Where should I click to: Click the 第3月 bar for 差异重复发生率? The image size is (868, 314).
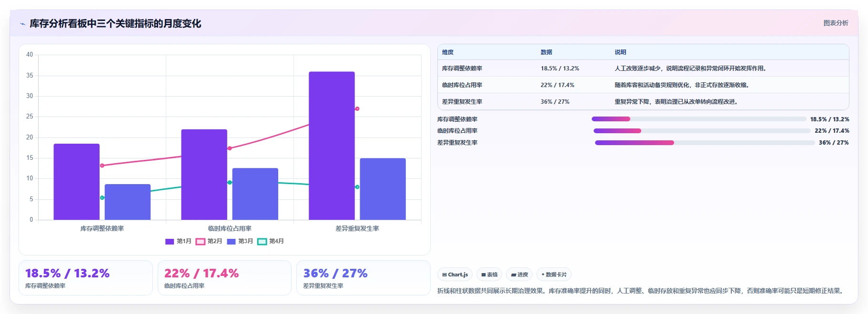pos(383,189)
